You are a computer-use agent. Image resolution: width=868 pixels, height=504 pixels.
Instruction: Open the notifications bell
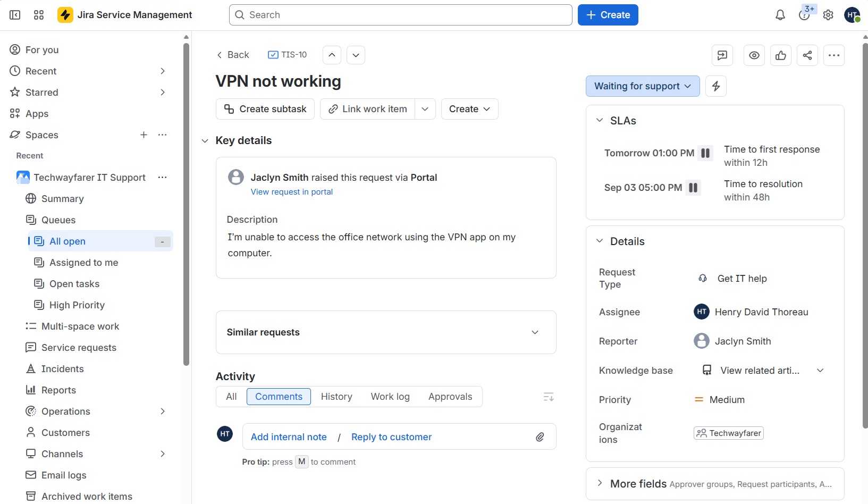click(780, 15)
